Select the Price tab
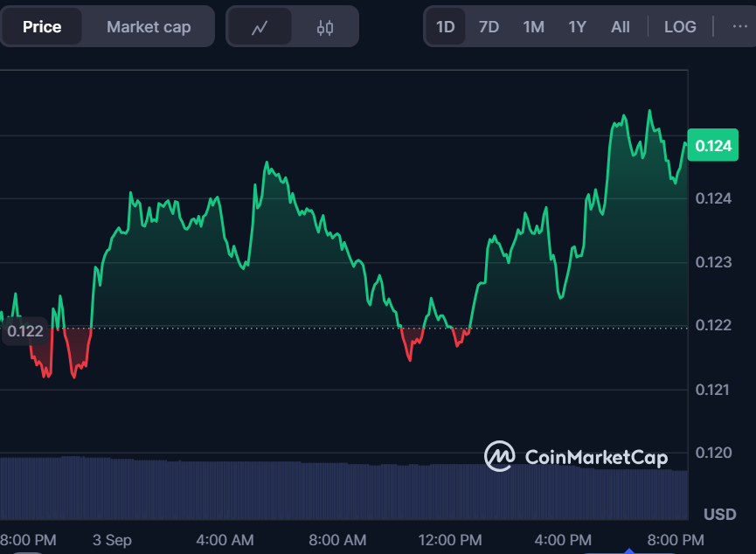The width and height of the screenshot is (756, 554). 42,27
